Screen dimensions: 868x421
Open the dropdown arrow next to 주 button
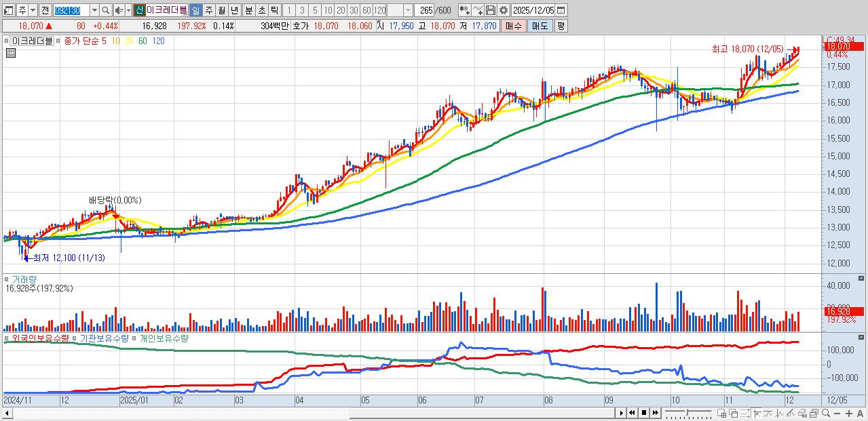pos(33,10)
